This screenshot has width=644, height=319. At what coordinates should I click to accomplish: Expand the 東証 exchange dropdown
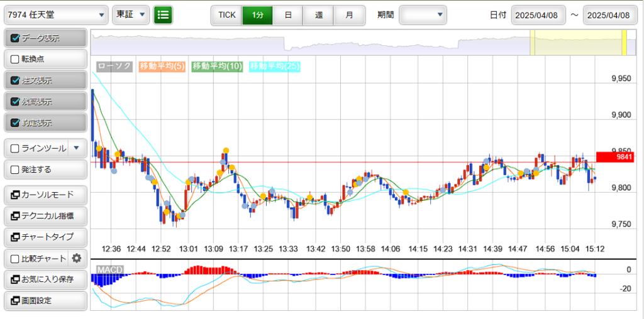131,14
